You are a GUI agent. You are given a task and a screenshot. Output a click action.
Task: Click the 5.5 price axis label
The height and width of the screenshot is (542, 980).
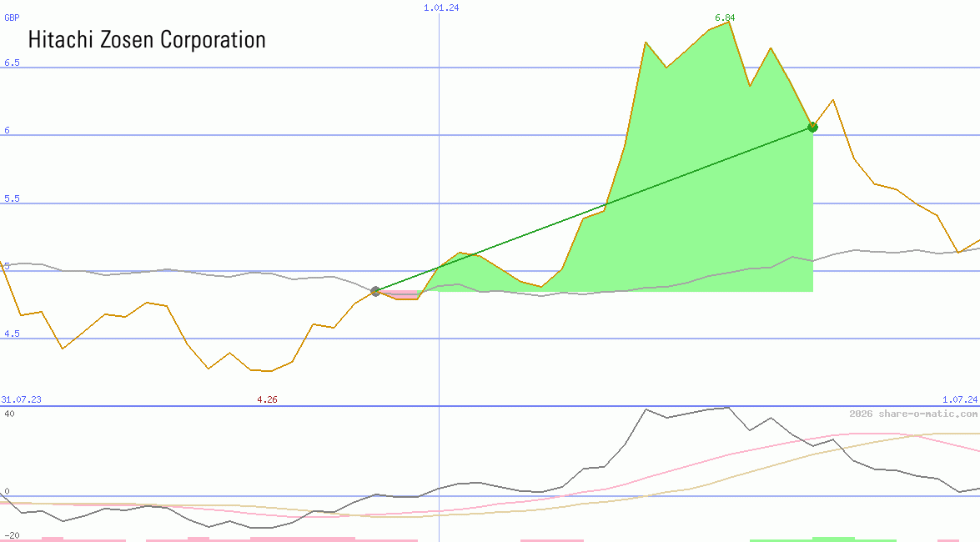pos(12,198)
